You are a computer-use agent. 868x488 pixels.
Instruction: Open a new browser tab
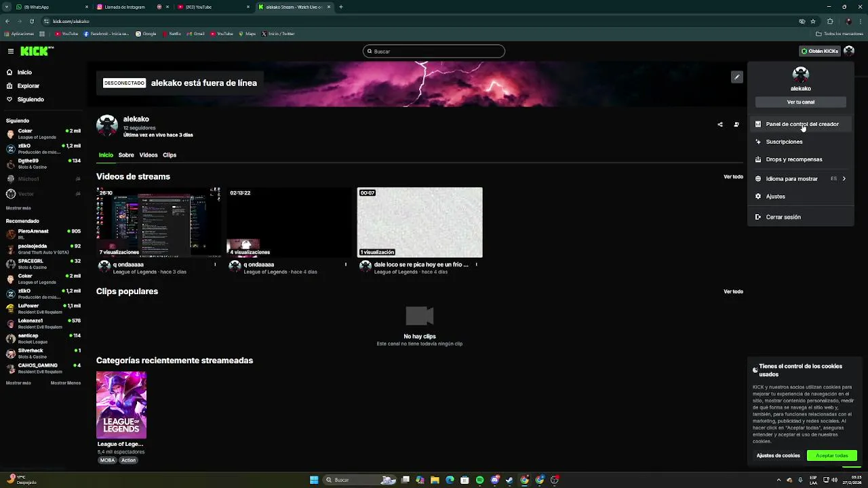(341, 7)
